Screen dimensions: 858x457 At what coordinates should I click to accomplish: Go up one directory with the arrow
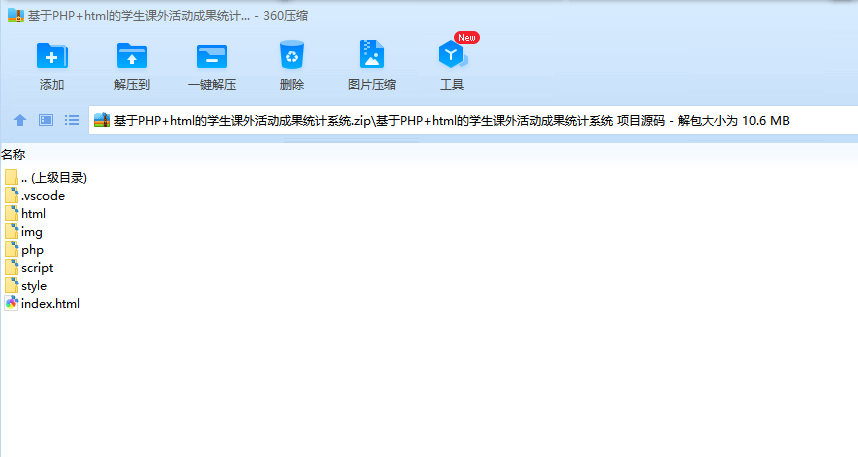click(x=20, y=120)
